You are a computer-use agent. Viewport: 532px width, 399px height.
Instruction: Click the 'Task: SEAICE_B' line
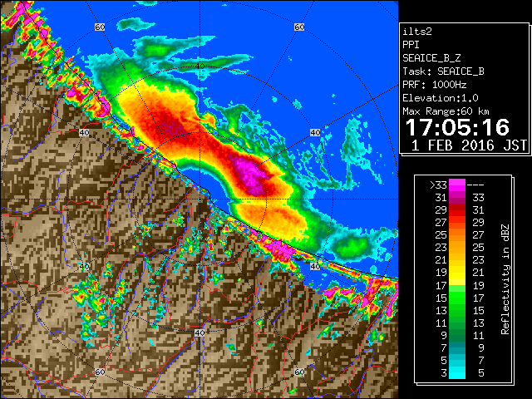point(443,71)
